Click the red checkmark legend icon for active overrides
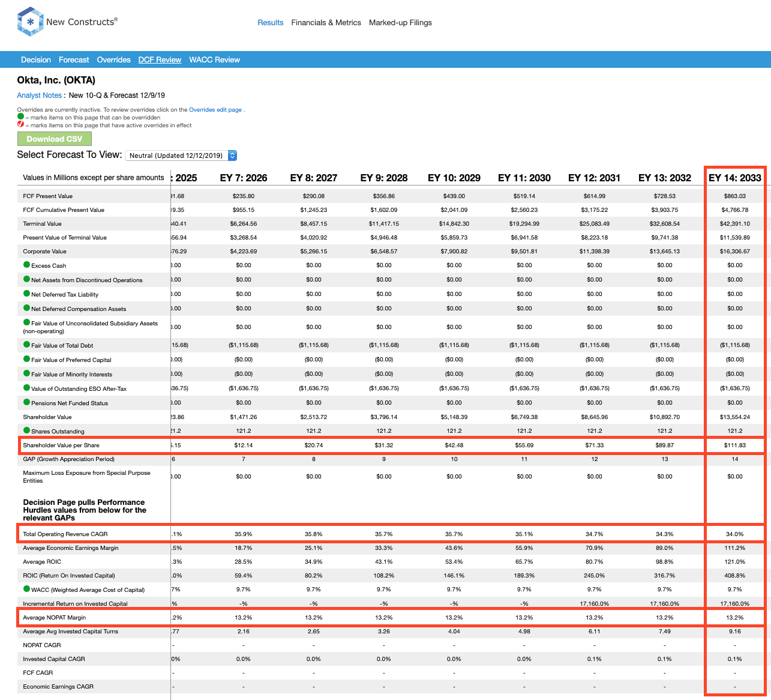Screen dimensions: 771x700 (x=20, y=125)
